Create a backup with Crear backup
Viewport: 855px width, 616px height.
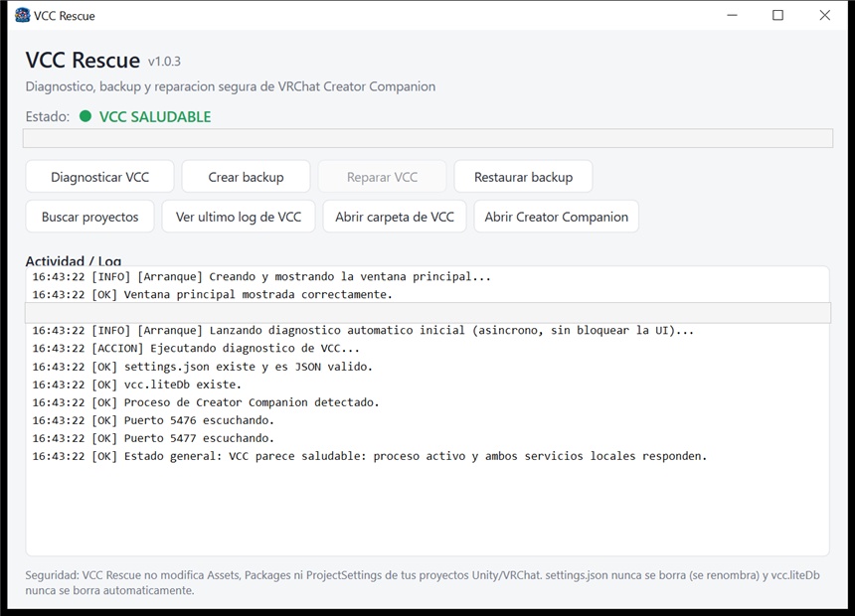(x=246, y=177)
